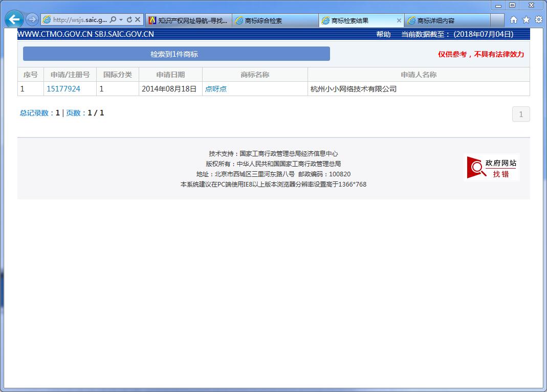Click the 政府网站找错 error-report logo
This screenshot has width=547, height=392.
pyautogui.click(x=491, y=166)
